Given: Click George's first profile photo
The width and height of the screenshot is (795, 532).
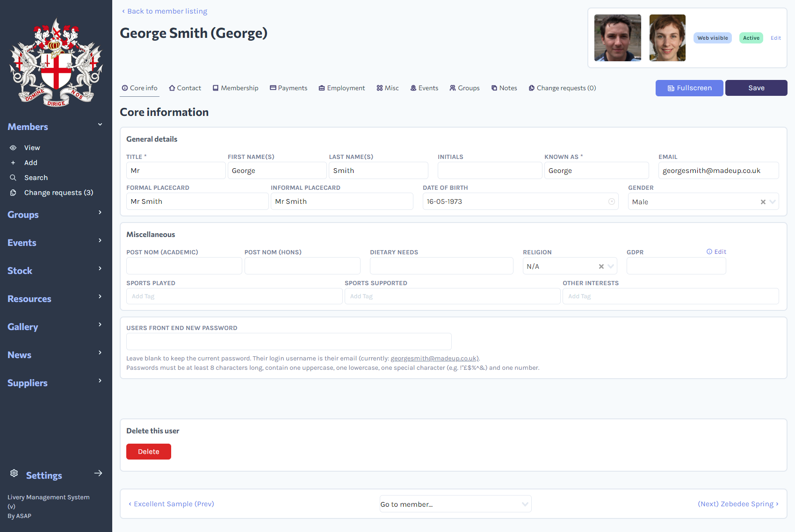Looking at the screenshot, I should pyautogui.click(x=617, y=38).
